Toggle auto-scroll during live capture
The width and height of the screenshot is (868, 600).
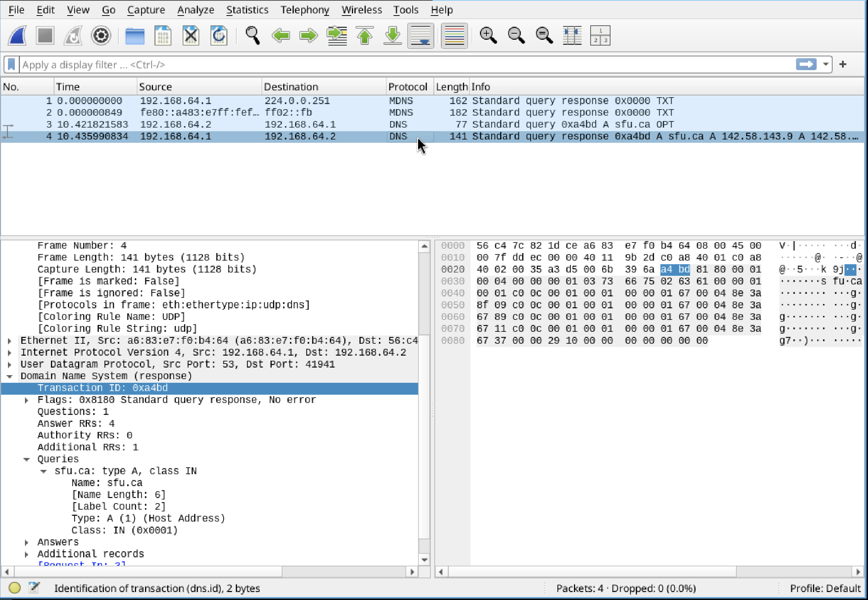tap(421, 36)
